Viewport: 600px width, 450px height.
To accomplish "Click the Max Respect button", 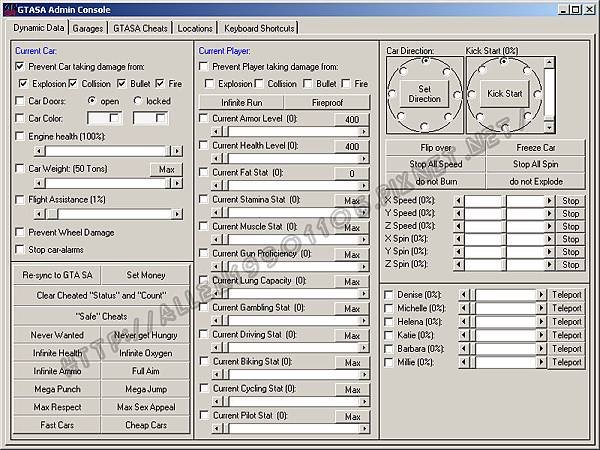I will pyautogui.click(x=57, y=407).
